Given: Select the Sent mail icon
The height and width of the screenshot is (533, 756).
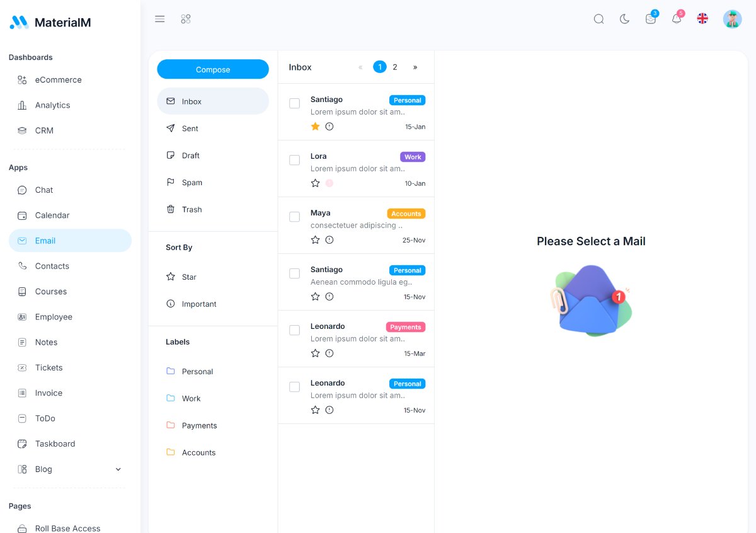Looking at the screenshot, I should (x=170, y=129).
